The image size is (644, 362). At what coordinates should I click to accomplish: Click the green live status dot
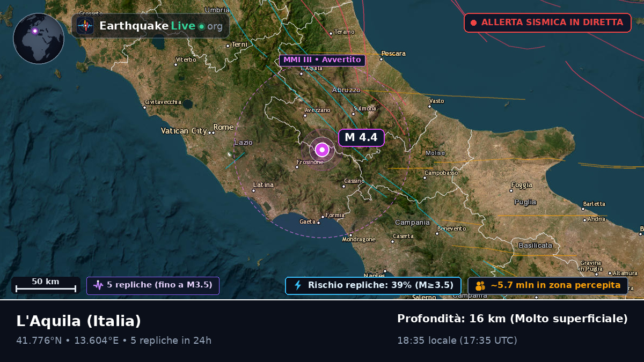(x=201, y=26)
